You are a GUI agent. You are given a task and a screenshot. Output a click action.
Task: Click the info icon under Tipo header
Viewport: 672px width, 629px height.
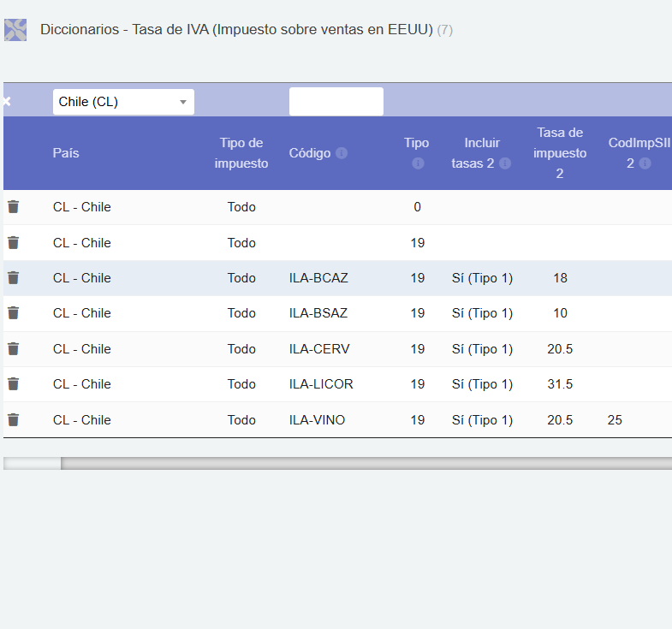418,163
